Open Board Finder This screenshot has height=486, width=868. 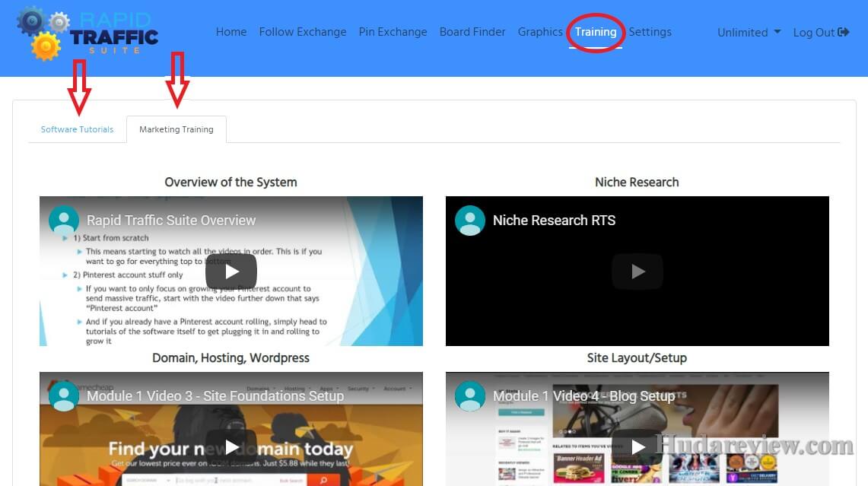coord(472,32)
